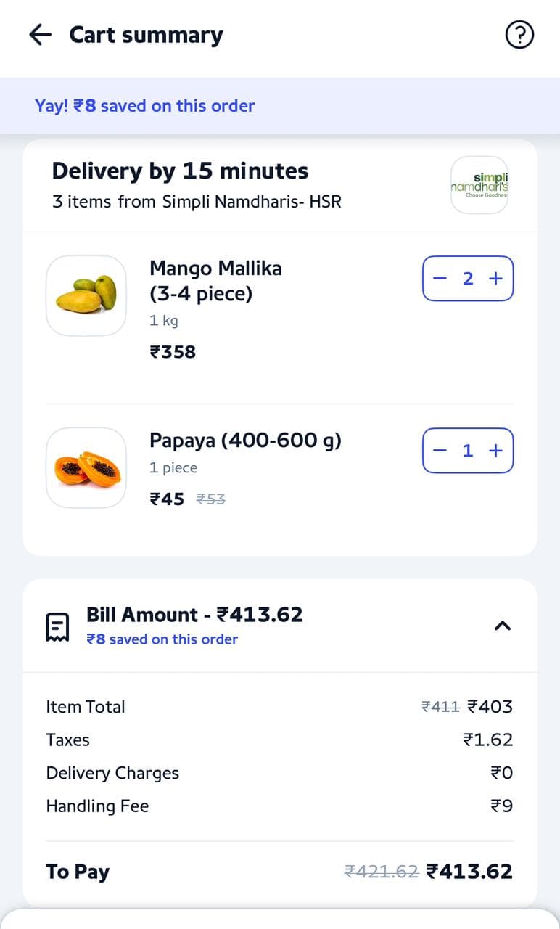This screenshot has height=929, width=560.
Task: Open the Mango Mallika product image
Action: (x=86, y=295)
